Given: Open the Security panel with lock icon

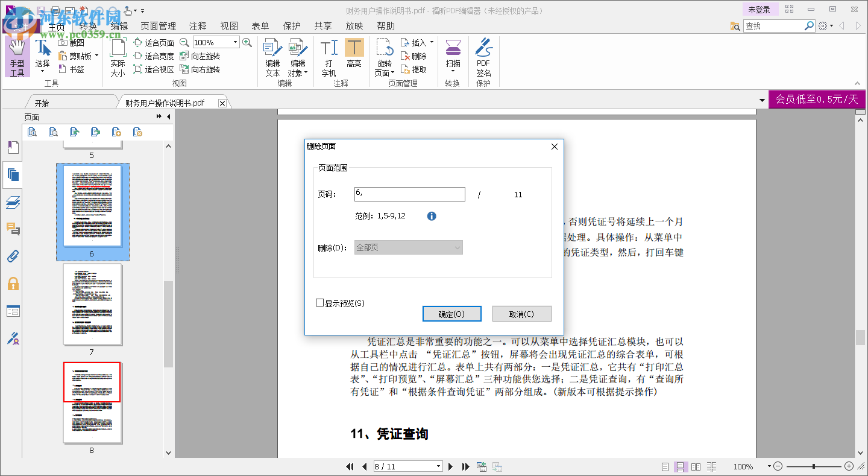Looking at the screenshot, I should point(13,284).
